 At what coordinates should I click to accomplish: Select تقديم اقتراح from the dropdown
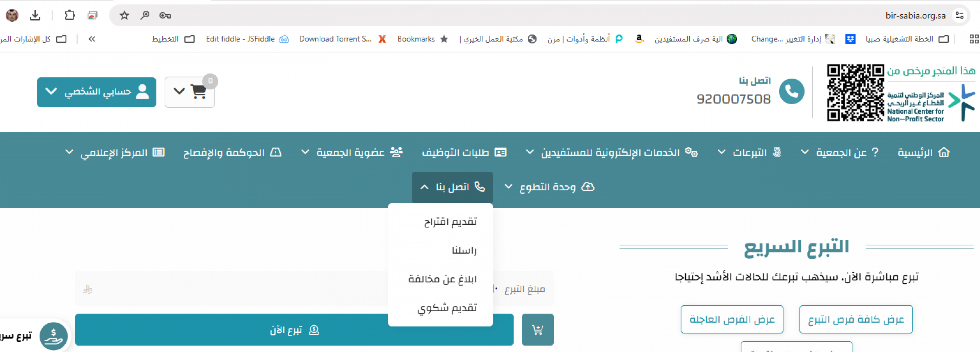click(x=450, y=222)
